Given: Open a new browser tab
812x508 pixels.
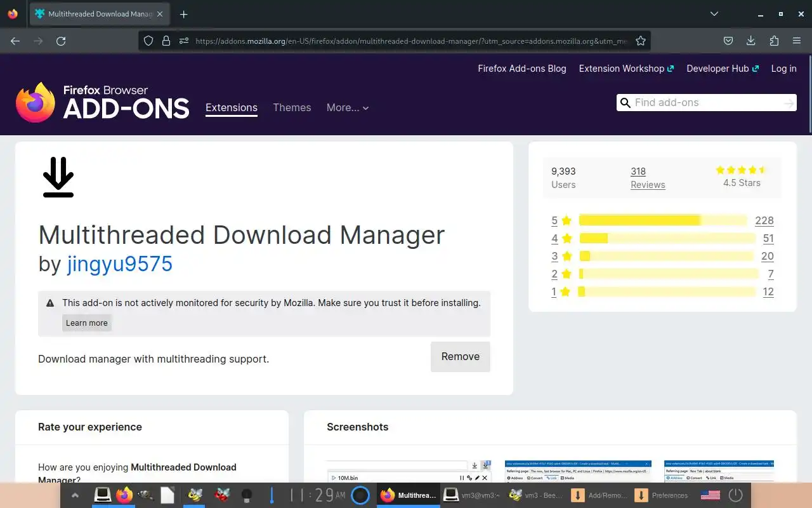Looking at the screenshot, I should point(184,14).
